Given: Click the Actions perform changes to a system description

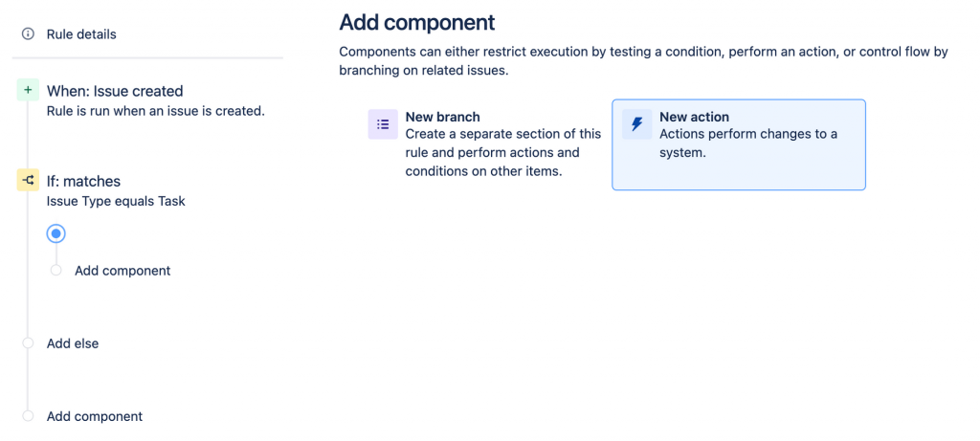Looking at the screenshot, I should coord(747,143).
